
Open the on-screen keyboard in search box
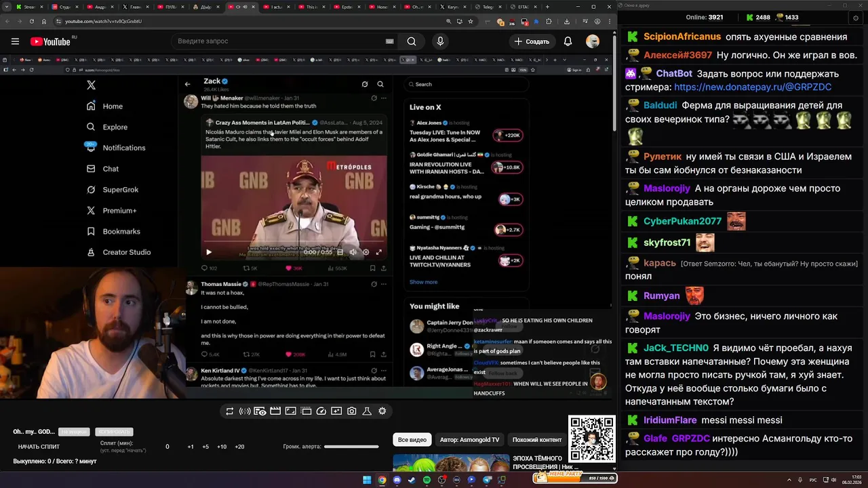click(389, 41)
